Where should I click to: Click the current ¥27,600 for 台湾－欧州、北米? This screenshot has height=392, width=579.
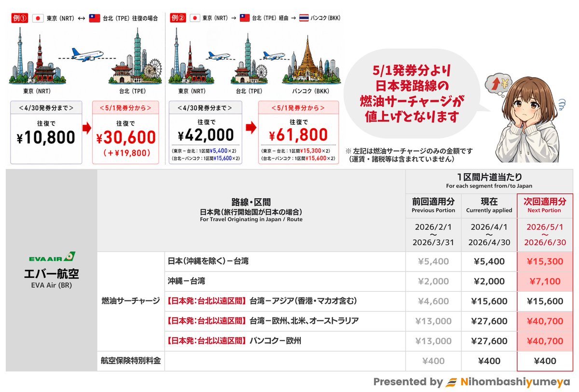pos(489,321)
